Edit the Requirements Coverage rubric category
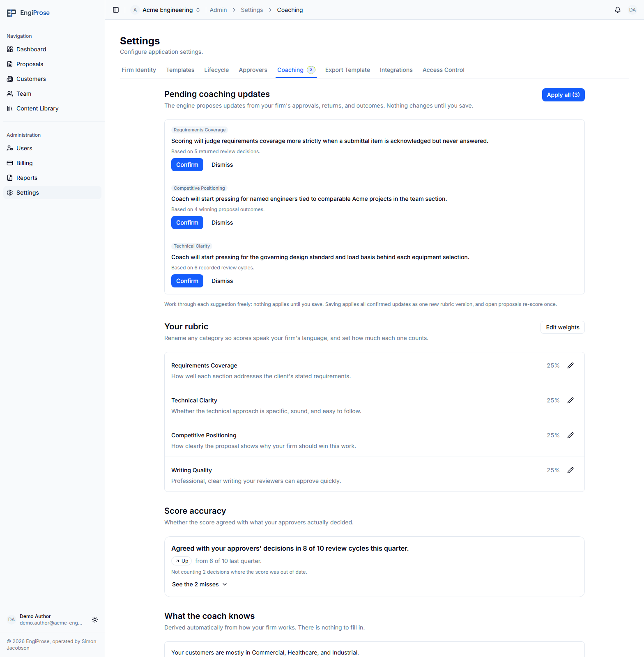 (x=570, y=365)
